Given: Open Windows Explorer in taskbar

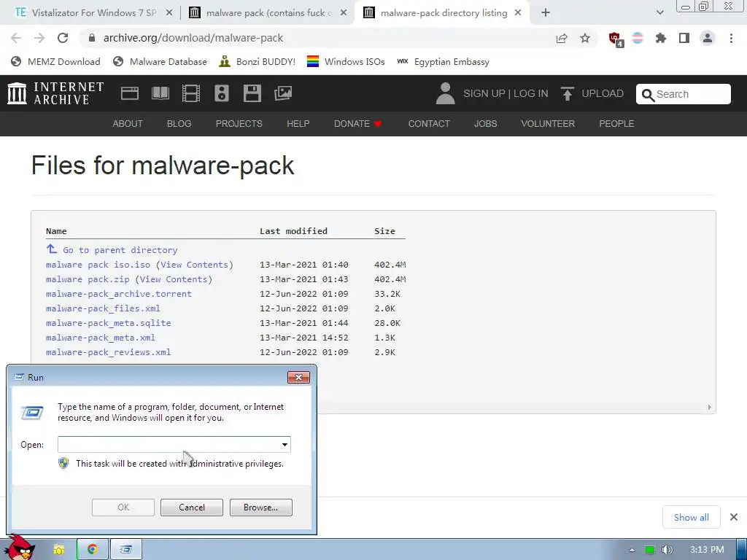Looking at the screenshot, I should [59, 550].
